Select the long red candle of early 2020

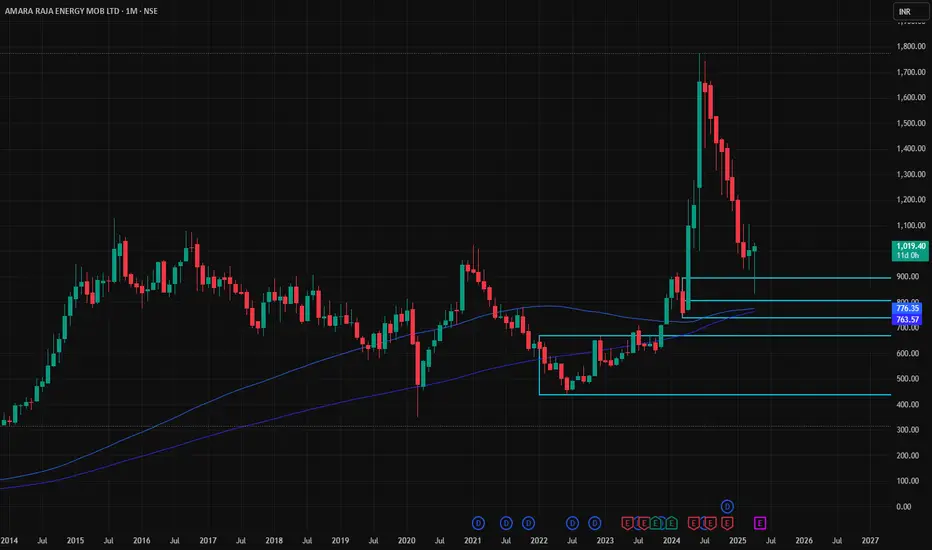418,363
